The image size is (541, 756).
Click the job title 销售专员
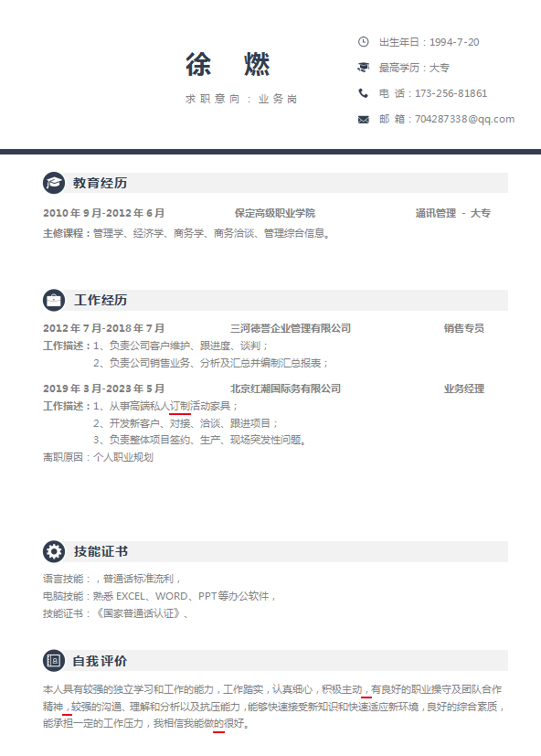[464, 328]
